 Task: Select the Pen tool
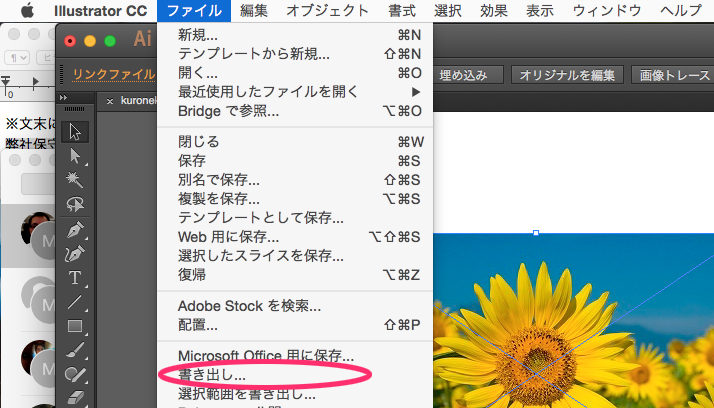click(x=75, y=230)
